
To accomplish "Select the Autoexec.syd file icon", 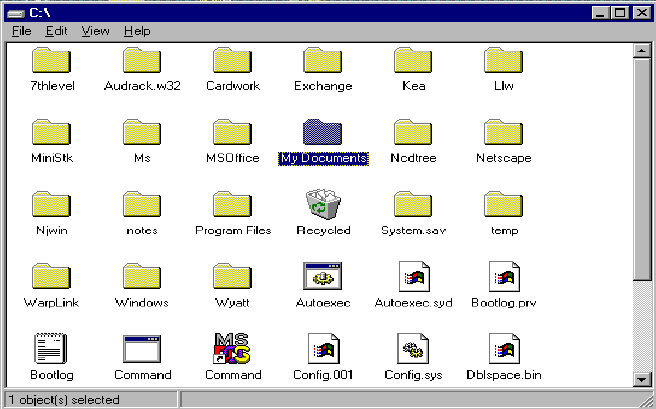I will click(414, 276).
